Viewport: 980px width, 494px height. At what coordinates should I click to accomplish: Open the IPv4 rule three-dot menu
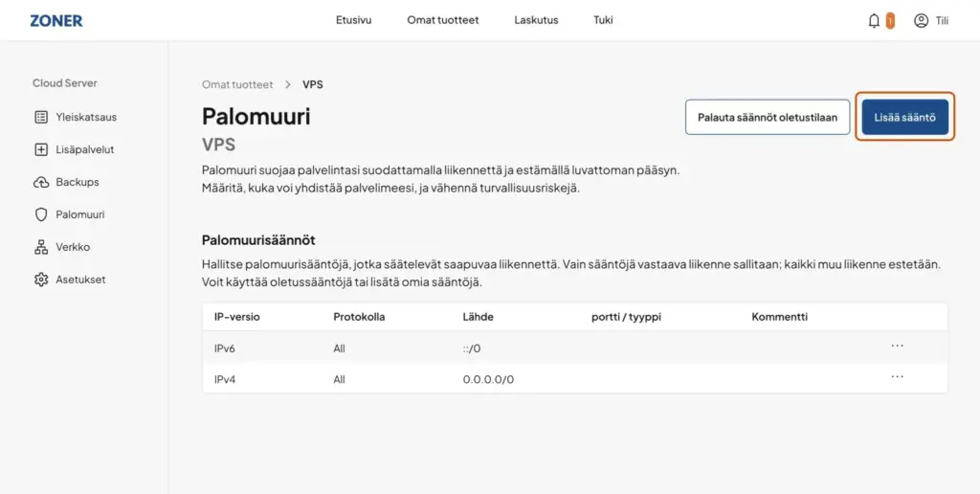(x=898, y=376)
